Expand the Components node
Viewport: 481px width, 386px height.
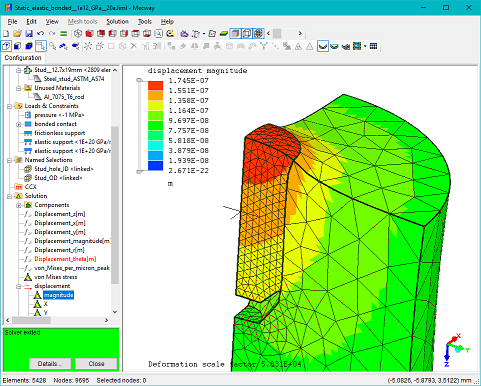point(19,205)
